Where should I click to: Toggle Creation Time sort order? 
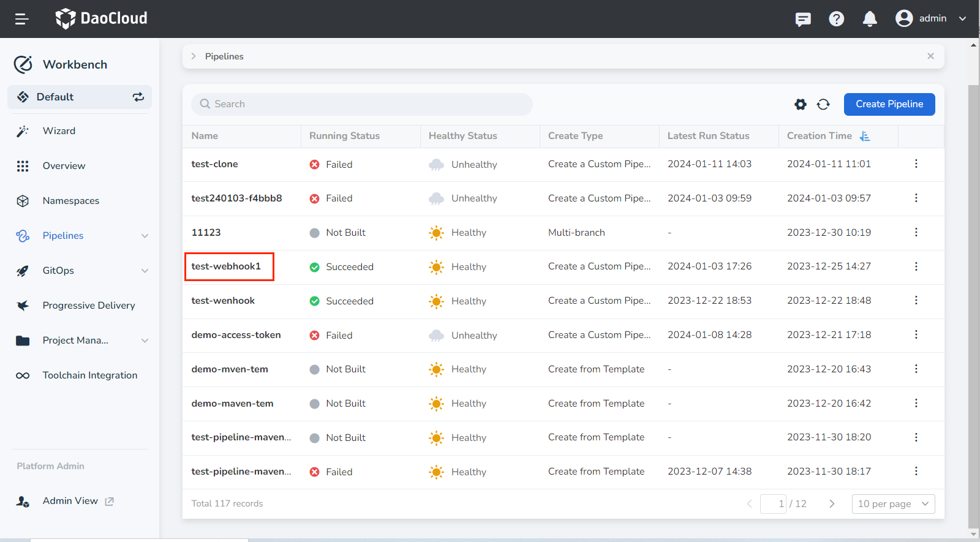pyautogui.click(x=864, y=136)
